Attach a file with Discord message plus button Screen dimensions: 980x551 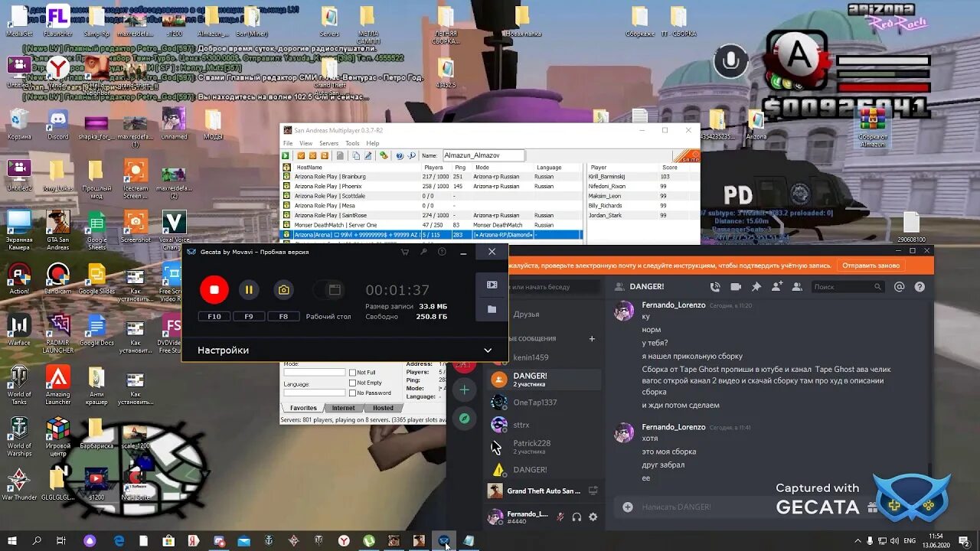(x=628, y=507)
